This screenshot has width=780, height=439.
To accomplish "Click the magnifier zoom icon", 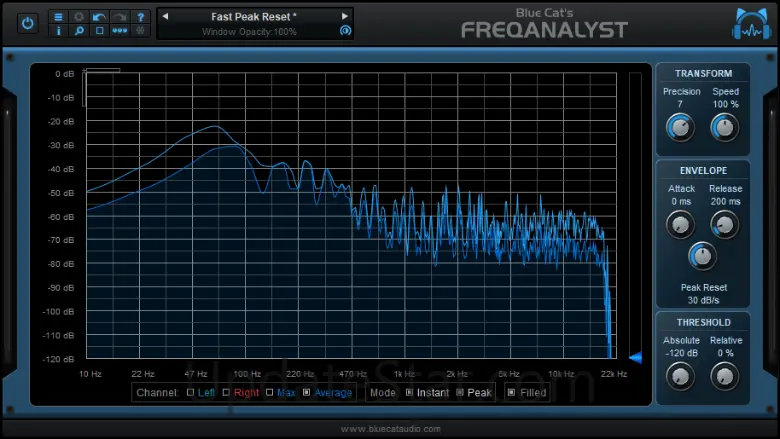I will pos(79,31).
